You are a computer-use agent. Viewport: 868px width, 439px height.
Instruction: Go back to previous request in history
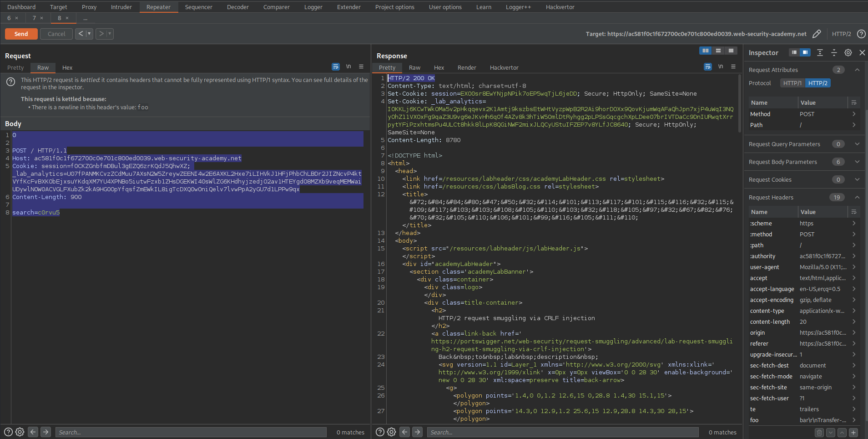click(81, 34)
